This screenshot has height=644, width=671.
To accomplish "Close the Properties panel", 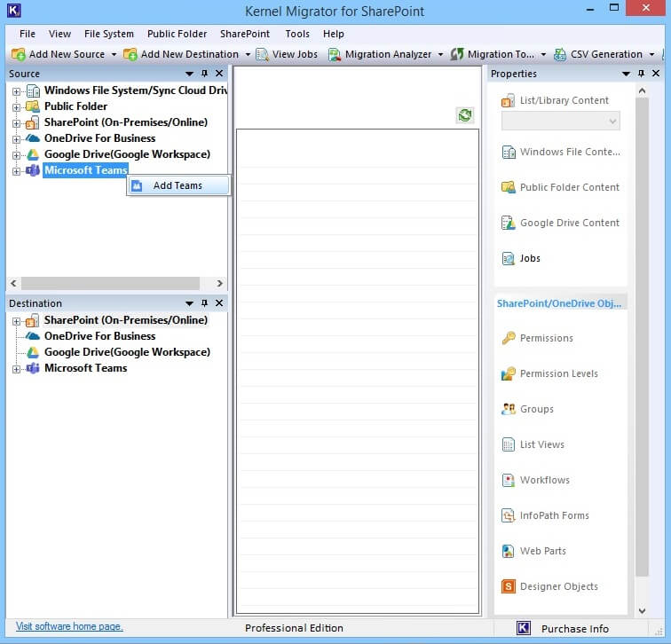I will click(656, 74).
